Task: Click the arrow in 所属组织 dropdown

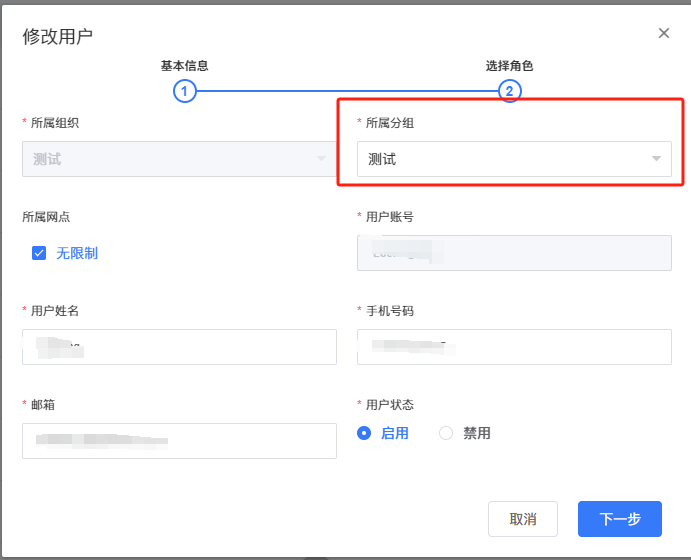Action: pos(321,159)
